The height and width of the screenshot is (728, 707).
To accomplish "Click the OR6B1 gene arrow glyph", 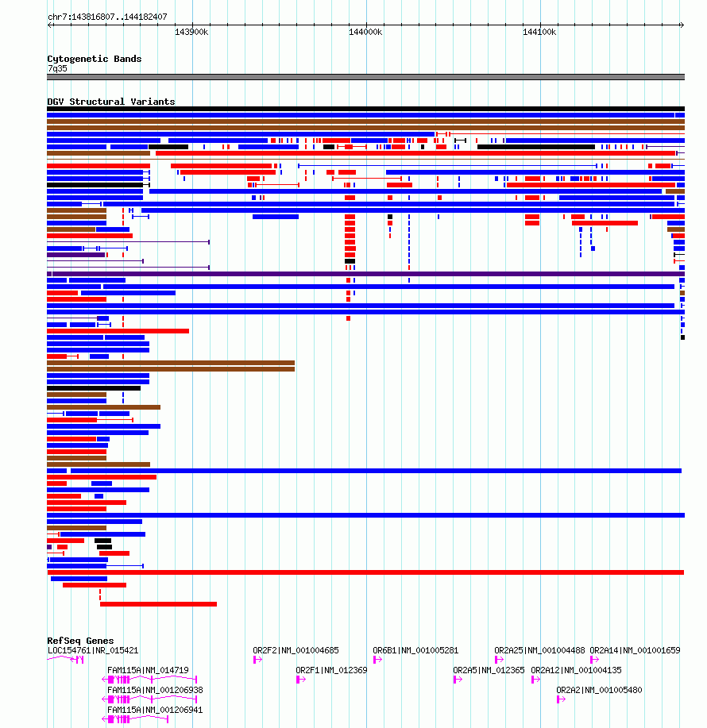I will (377, 660).
